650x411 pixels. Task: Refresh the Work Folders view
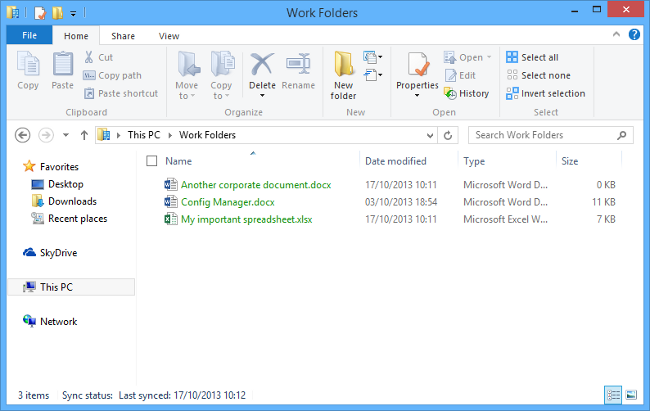[448, 136]
